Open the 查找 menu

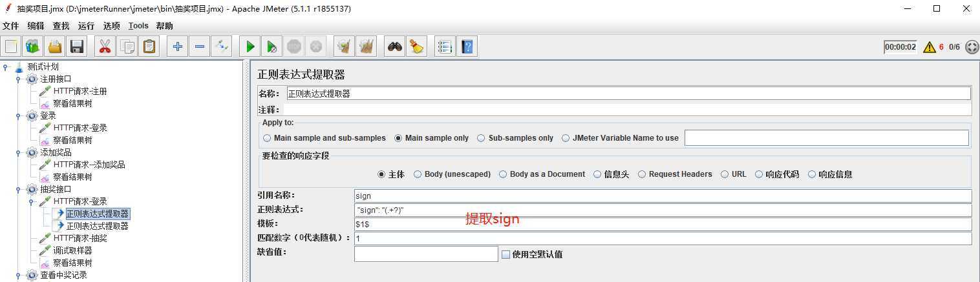click(x=61, y=26)
